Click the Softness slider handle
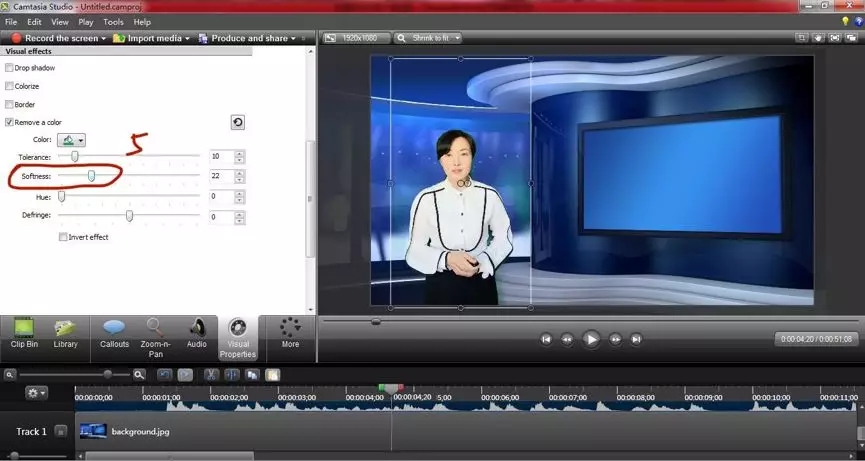 pyautogui.click(x=91, y=175)
